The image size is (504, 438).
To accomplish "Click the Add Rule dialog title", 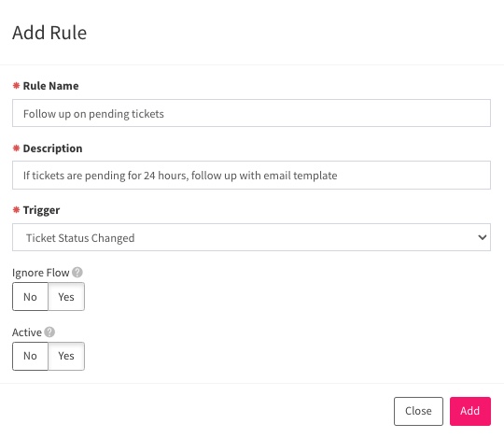I will pos(49,33).
